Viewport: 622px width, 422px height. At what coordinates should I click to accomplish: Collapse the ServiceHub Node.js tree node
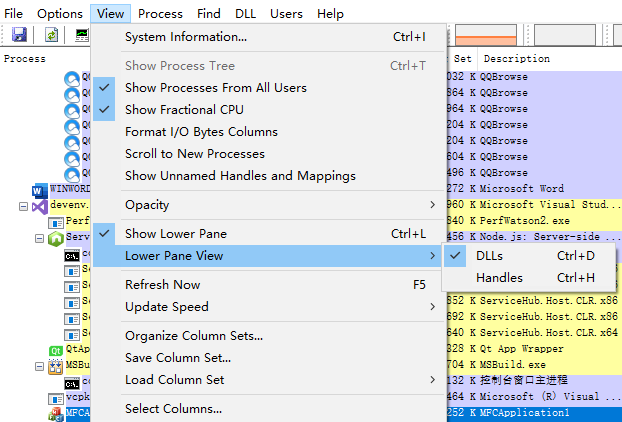[x=39, y=239]
